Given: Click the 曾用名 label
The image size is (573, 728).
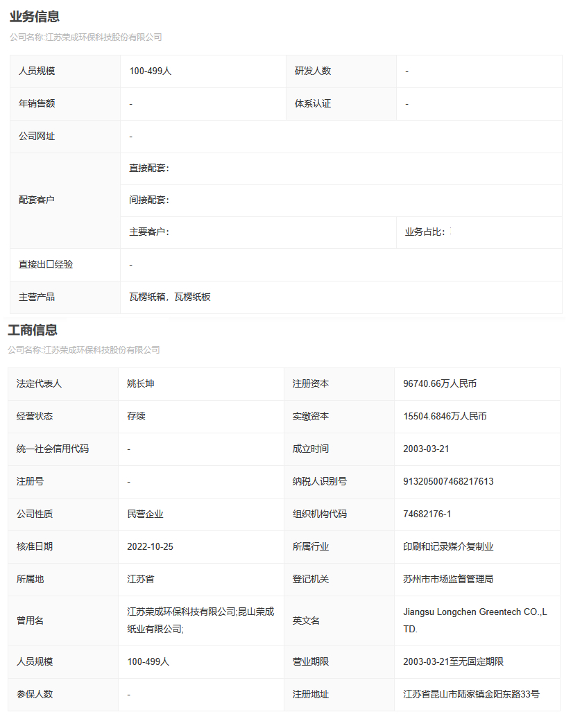Looking at the screenshot, I should [31, 621].
